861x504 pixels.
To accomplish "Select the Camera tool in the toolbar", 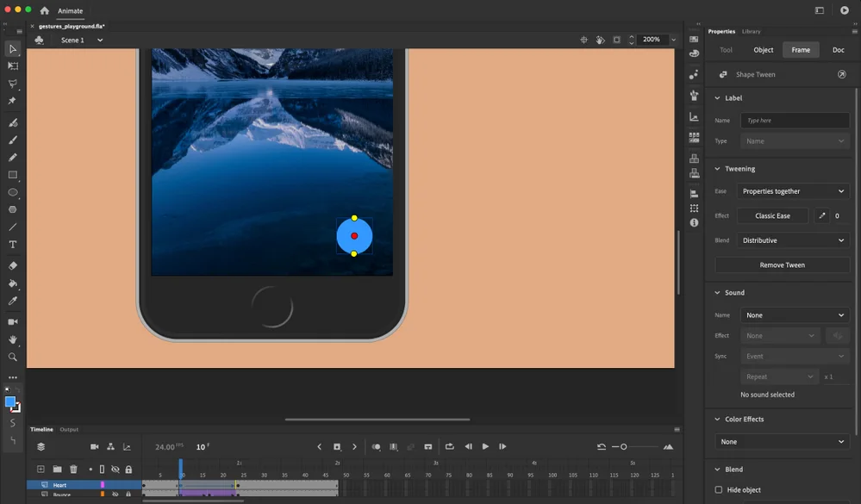I will (x=12, y=321).
